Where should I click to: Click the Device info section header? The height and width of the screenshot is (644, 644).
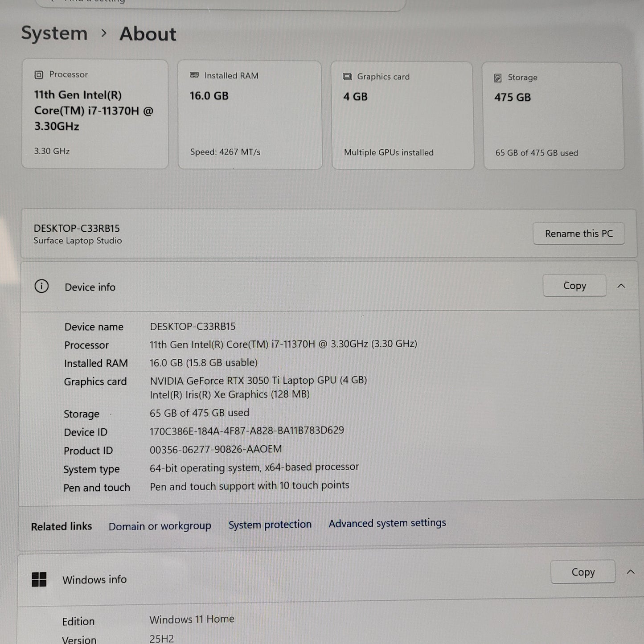[x=329, y=286]
